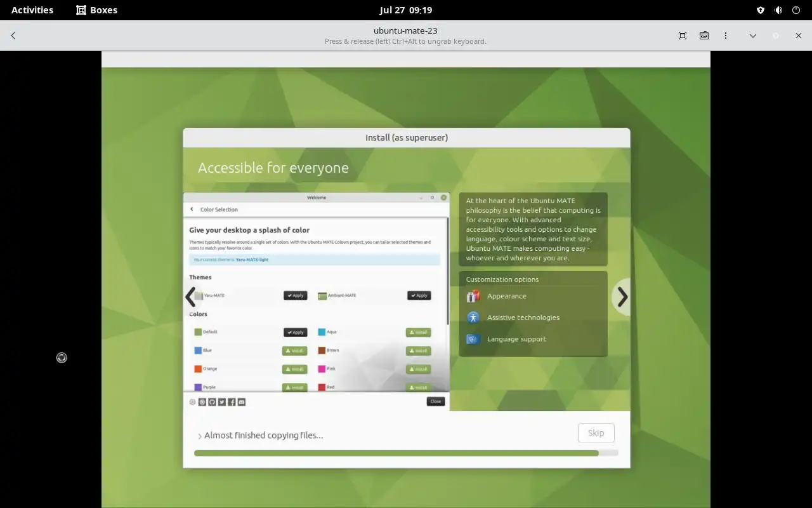Select the Aqua color swatch
Screen dimensions: 812x508
click(322, 332)
